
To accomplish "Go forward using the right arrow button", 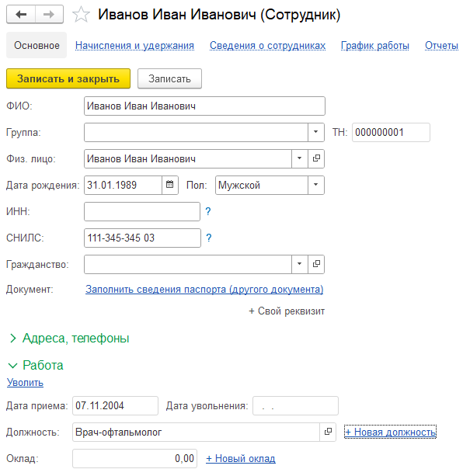I will (x=49, y=14).
